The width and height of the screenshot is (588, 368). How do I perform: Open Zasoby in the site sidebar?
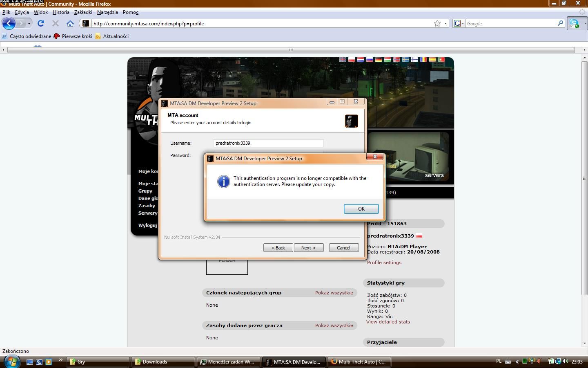147,206
